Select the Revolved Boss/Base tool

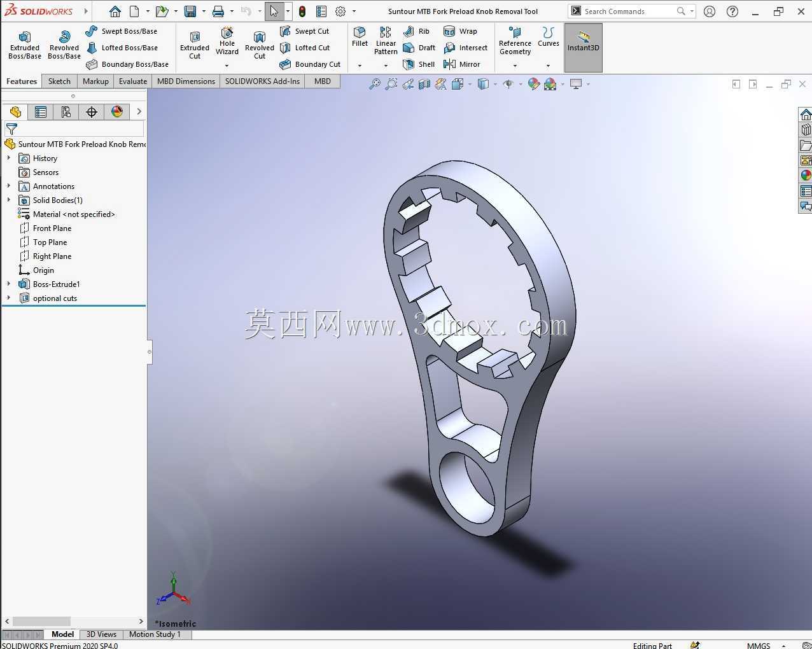(64, 45)
